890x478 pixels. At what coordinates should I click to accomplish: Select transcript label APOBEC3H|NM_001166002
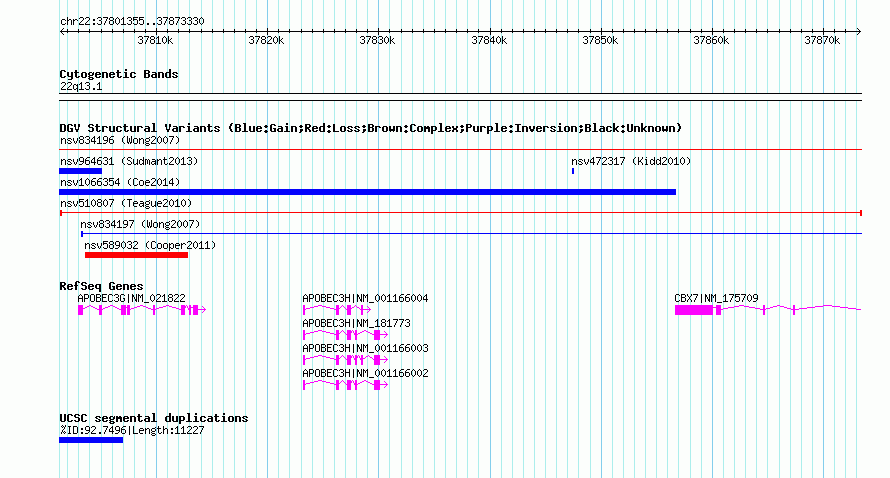365,373
